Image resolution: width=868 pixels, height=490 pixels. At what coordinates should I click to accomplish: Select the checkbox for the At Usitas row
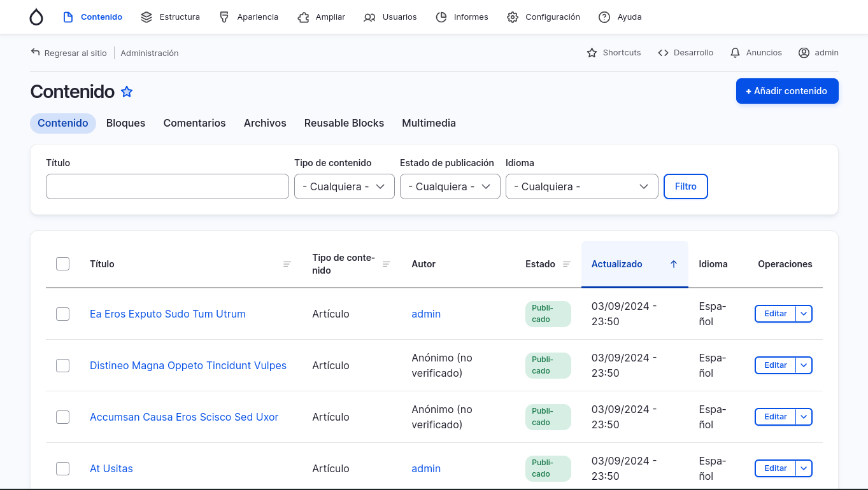pyautogui.click(x=62, y=468)
